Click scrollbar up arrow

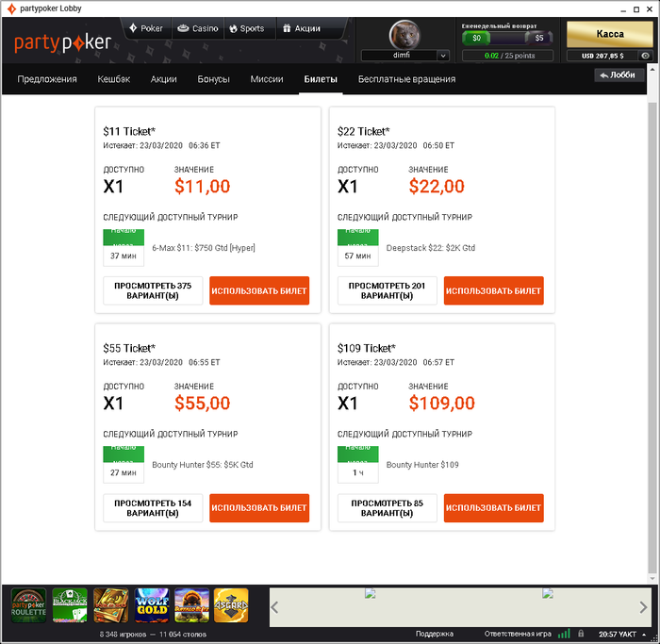pyautogui.click(x=652, y=69)
